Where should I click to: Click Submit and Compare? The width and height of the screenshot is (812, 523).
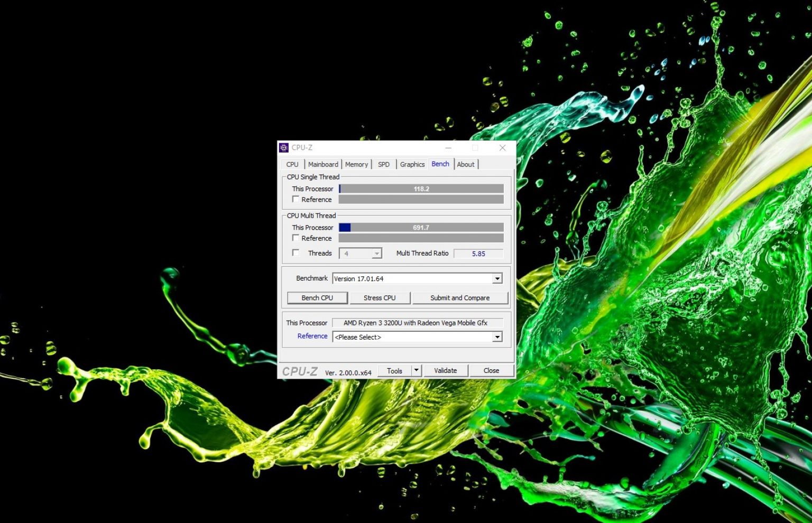[x=460, y=298]
